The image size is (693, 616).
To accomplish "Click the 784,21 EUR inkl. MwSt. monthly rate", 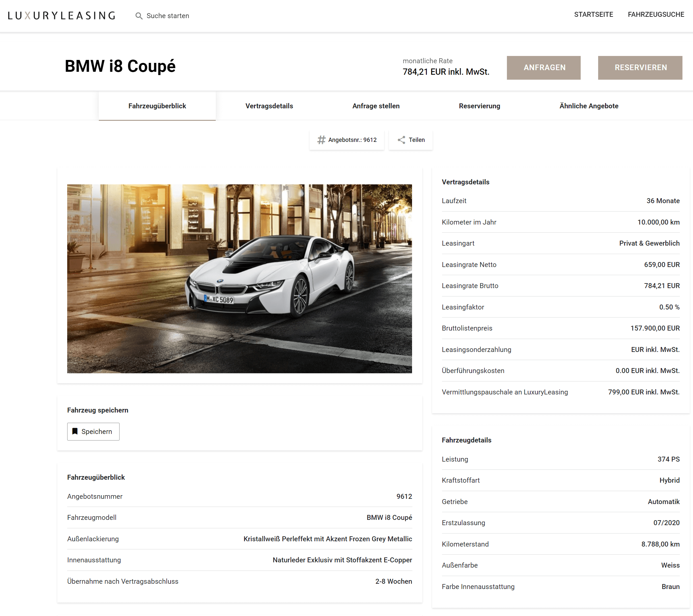I will coord(446,72).
